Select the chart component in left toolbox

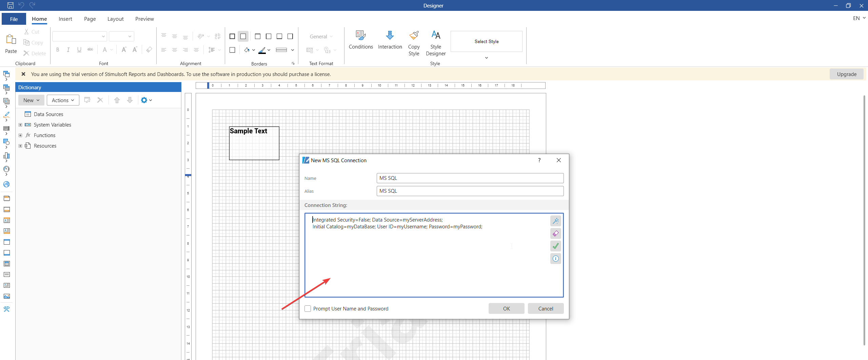coord(6,156)
